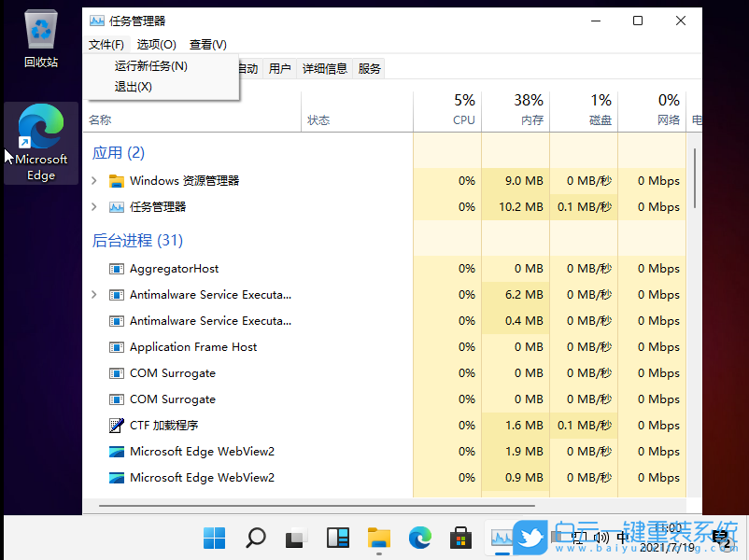Switch to the 用户 tab
This screenshot has width=749, height=560.
[278, 67]
